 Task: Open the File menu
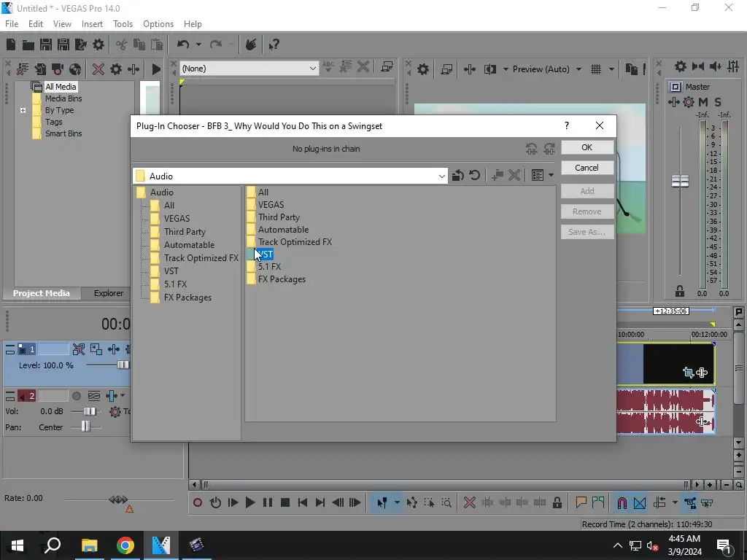pyautogui.click(x=12, y=24)
